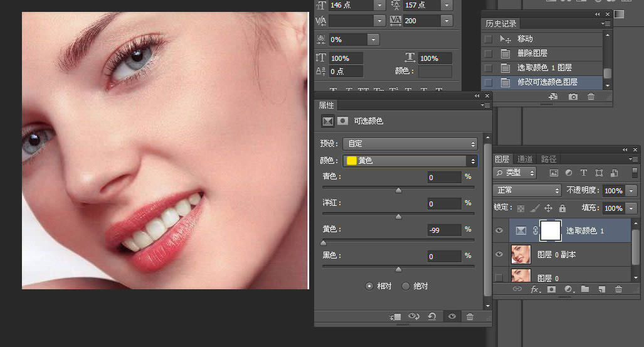Click the 青色 cyan slider handle

tap(398, 190)
